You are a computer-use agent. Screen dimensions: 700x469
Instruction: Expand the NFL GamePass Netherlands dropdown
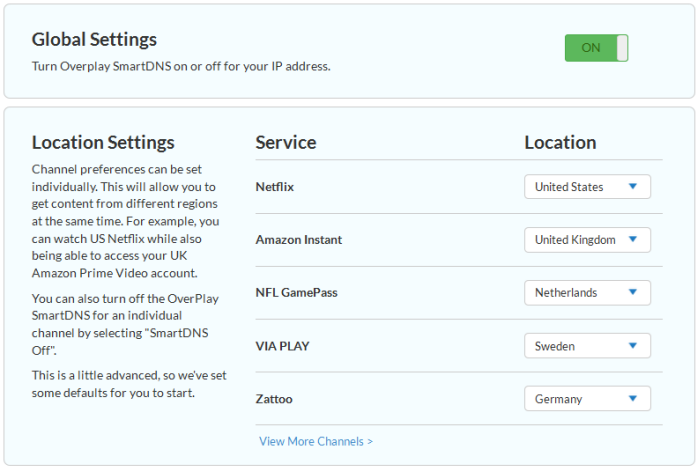point(587,293)
